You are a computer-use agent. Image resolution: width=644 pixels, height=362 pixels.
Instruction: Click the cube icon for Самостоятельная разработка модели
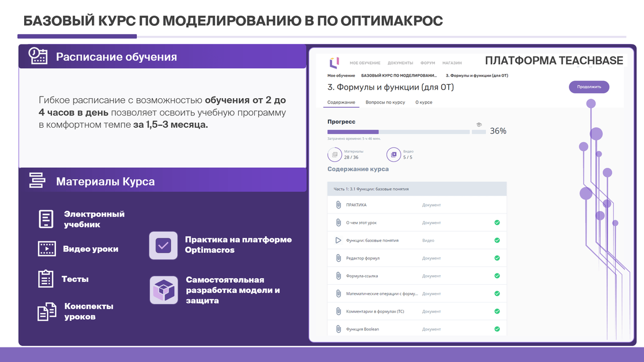point(163,289)
